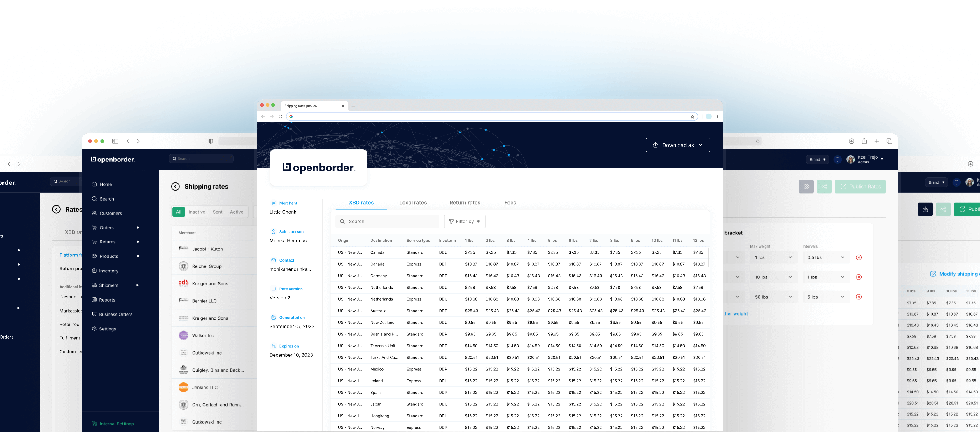Viewport: 980px width, 432px height.
Task: Click the Publish Rates button
Action: pos(860,187)
